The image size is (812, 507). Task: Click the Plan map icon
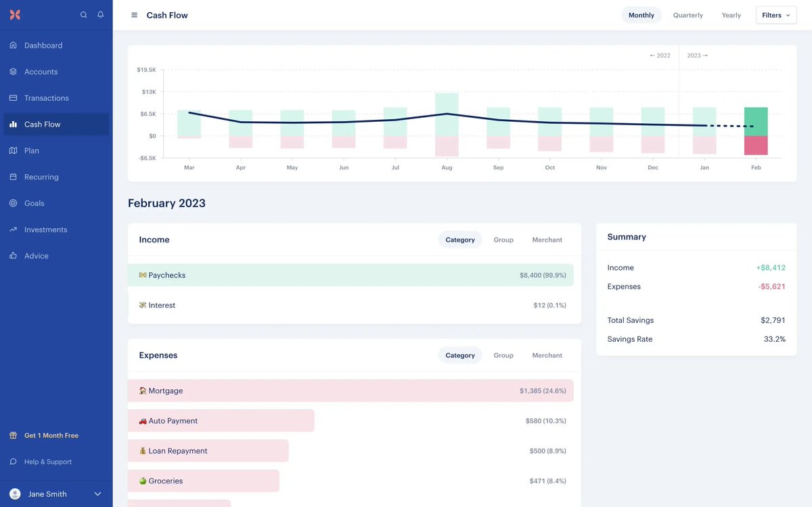pos(13,151)
